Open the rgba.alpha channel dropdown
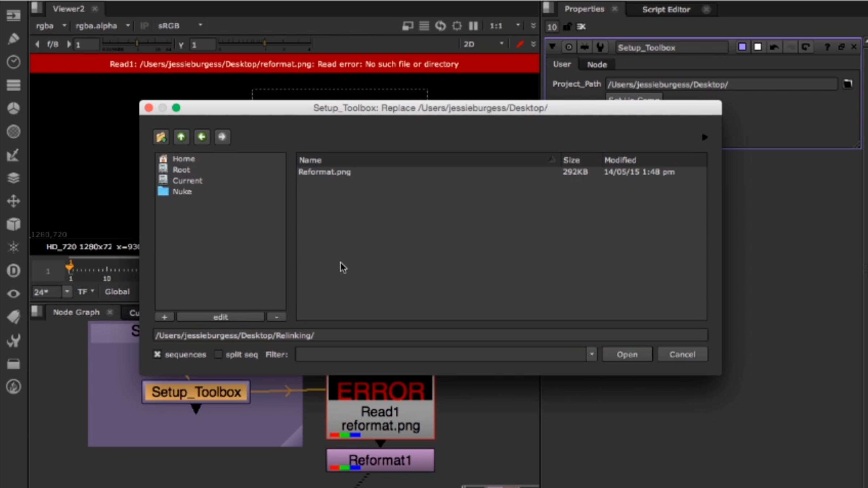 coord(102,26)
